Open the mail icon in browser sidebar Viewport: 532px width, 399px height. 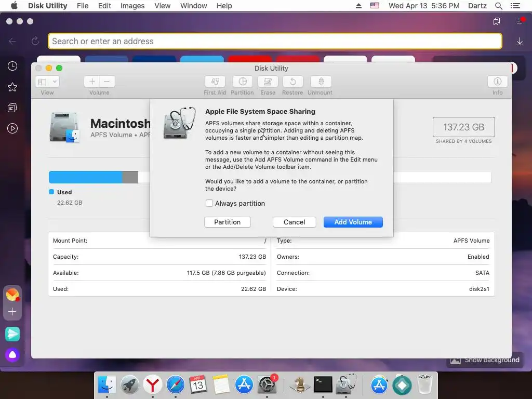click(x=12, y=295)
